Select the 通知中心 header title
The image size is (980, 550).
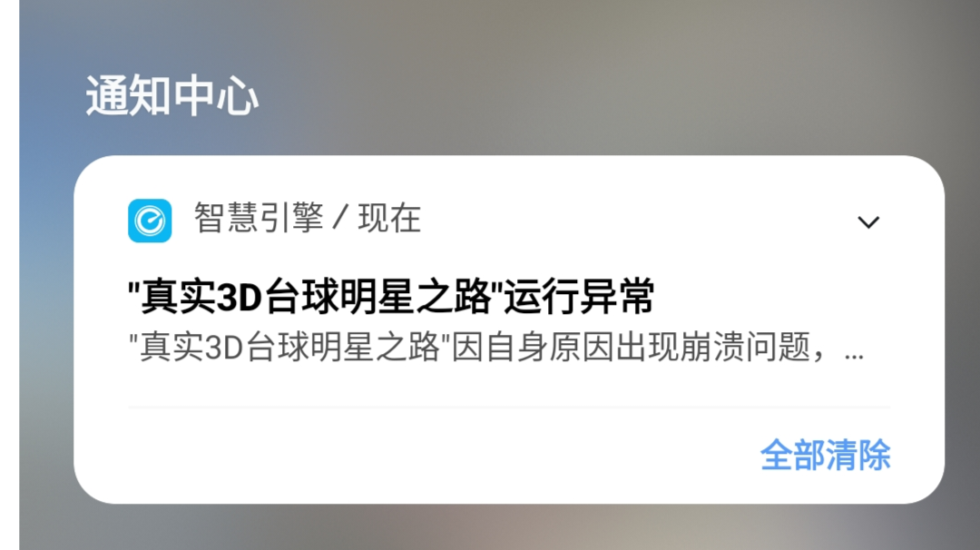click(171, 95)
